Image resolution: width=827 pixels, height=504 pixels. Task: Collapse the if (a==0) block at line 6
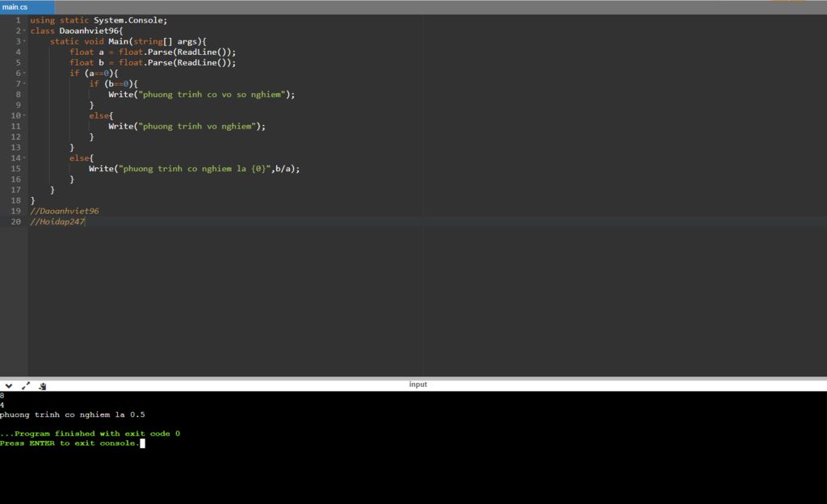tap(24, 73)
